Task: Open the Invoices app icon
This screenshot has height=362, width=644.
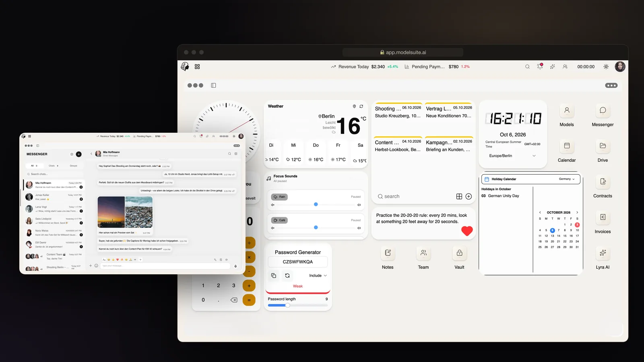Action: pyautogui.click(x=603, y=217)
